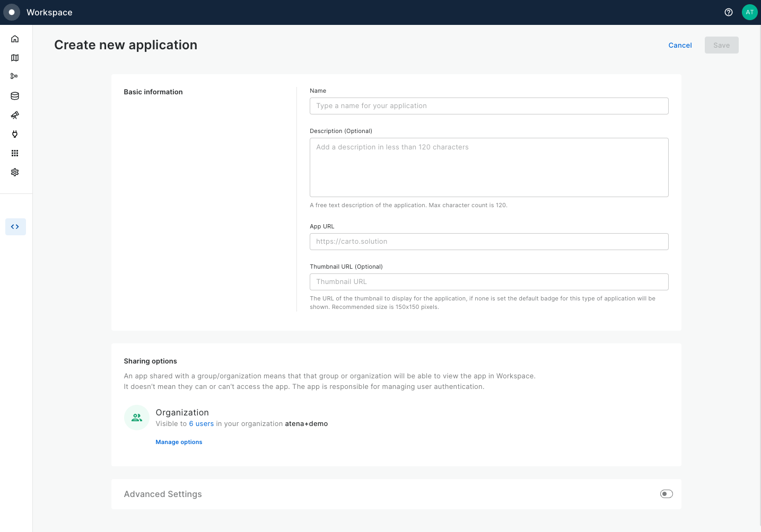This screenshot has height=532, width=761.
Task: Open the Settings gear icon
Action: click(x=15, y=172)
